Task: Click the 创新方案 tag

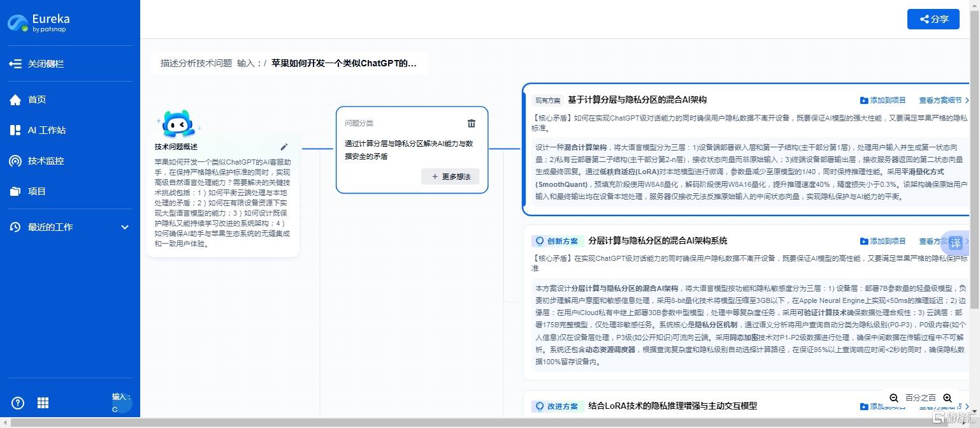Action: click(558, 241)
